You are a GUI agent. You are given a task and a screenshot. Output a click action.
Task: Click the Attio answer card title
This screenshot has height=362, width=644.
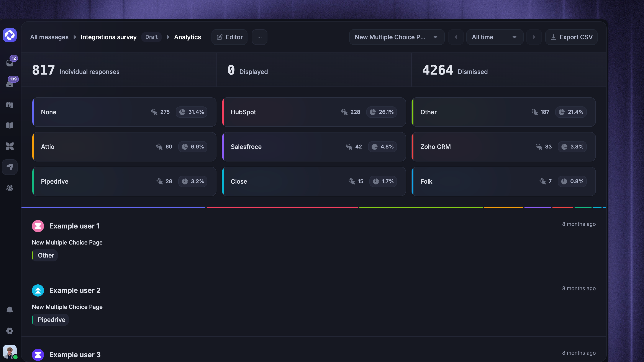click(x=48, y=147)
